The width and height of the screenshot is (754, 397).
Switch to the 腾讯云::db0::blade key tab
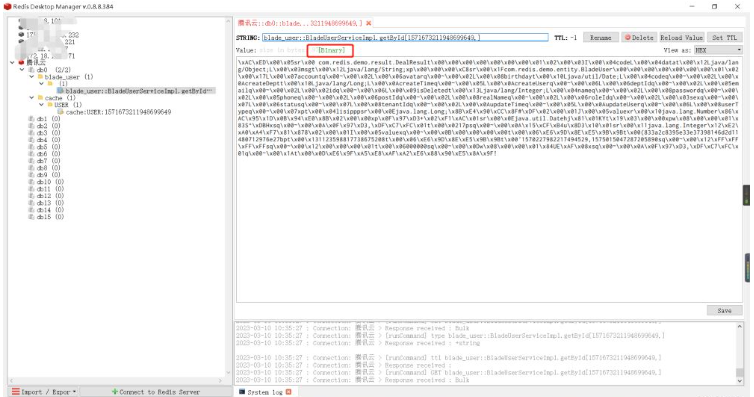300,23
